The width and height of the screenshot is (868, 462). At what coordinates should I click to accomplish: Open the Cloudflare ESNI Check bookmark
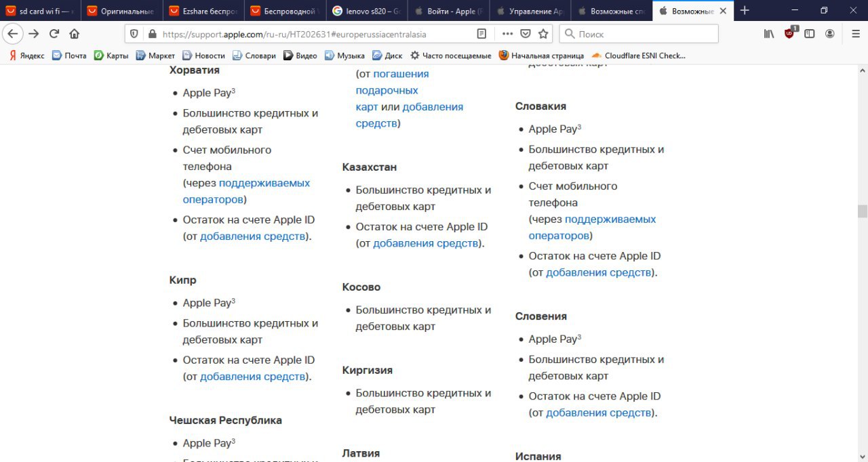(639, 56)
